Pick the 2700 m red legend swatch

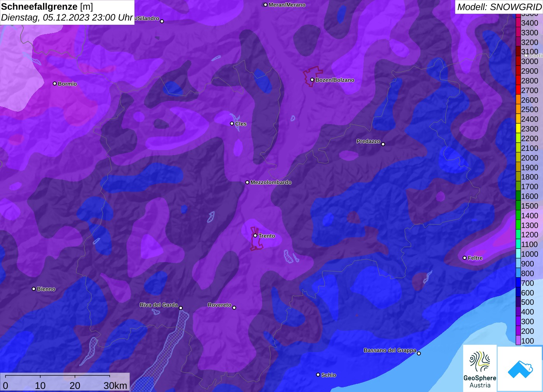click(518, 90)
